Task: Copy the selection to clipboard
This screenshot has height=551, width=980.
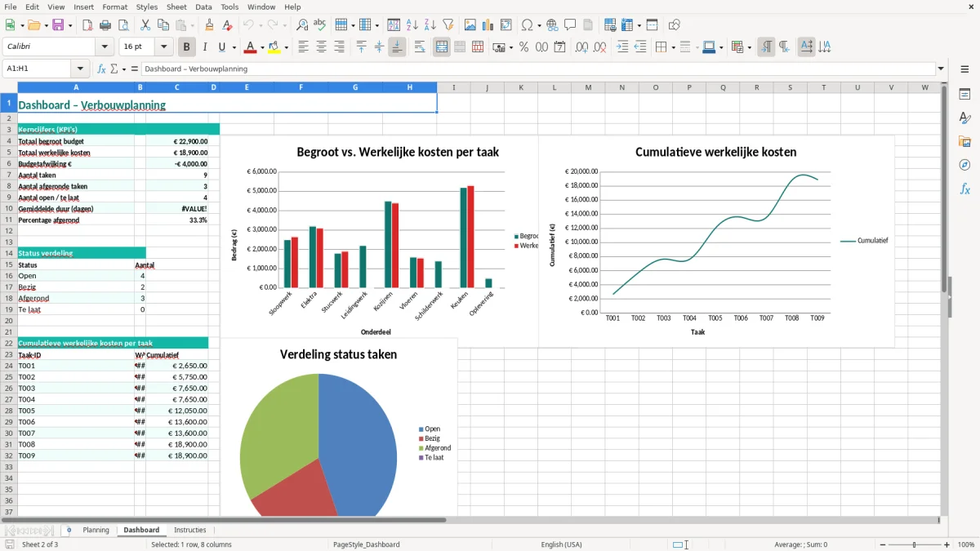Action: (163, 25)
